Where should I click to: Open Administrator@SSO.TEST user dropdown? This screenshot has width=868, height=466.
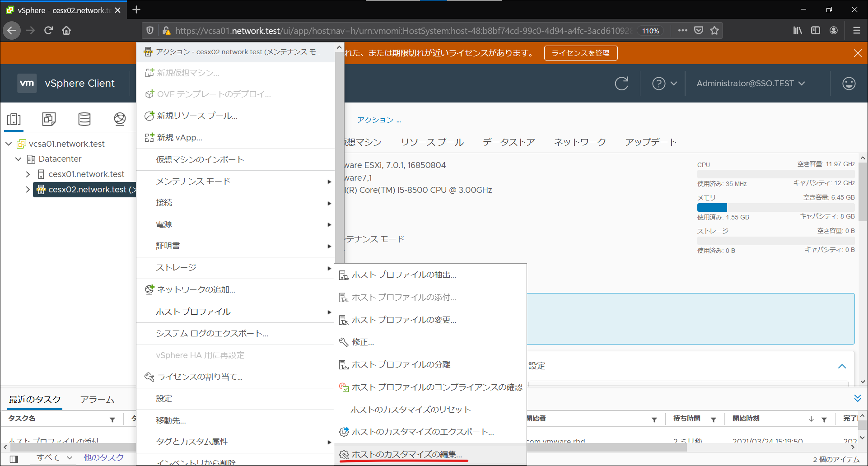click(x=751, y=84)
